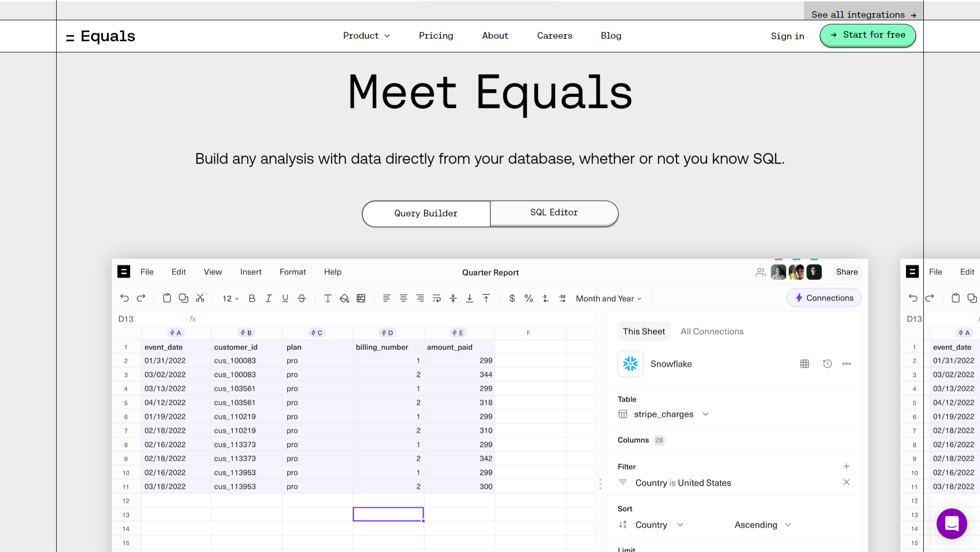The width and height of the screenshot is (980, 552).
Task: Open the Edit menu in Quarter Report
Action: 179,272
